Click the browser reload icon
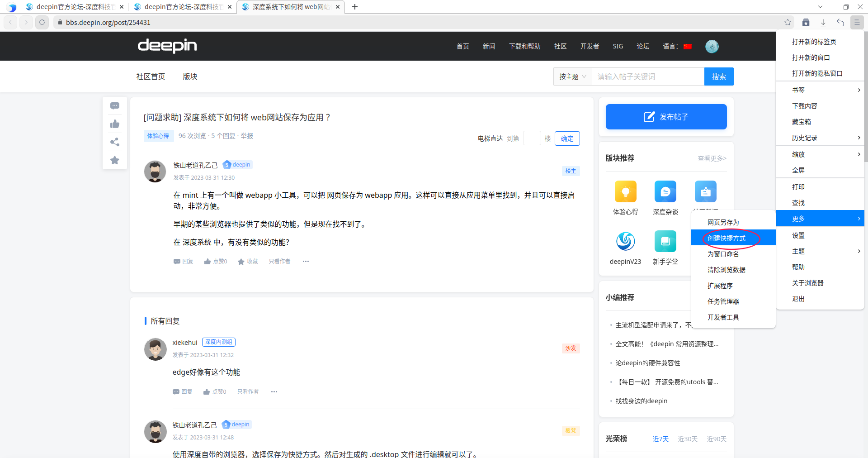The height and width of the screenshot is (458, 868). point(42,22)
